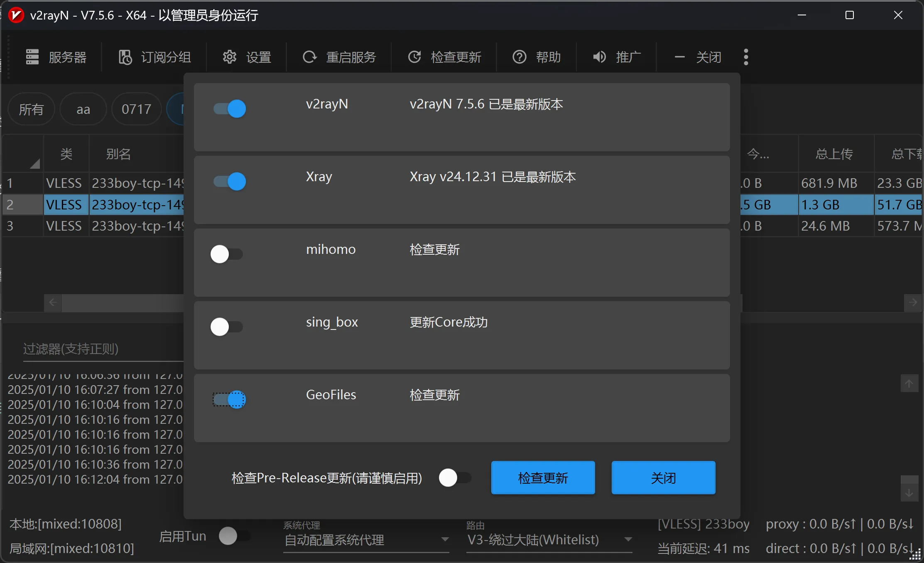The width and height of the screenshot is (924, 563).
Task: Click the left scroll arrow of server list
Action: coord(53,302)
